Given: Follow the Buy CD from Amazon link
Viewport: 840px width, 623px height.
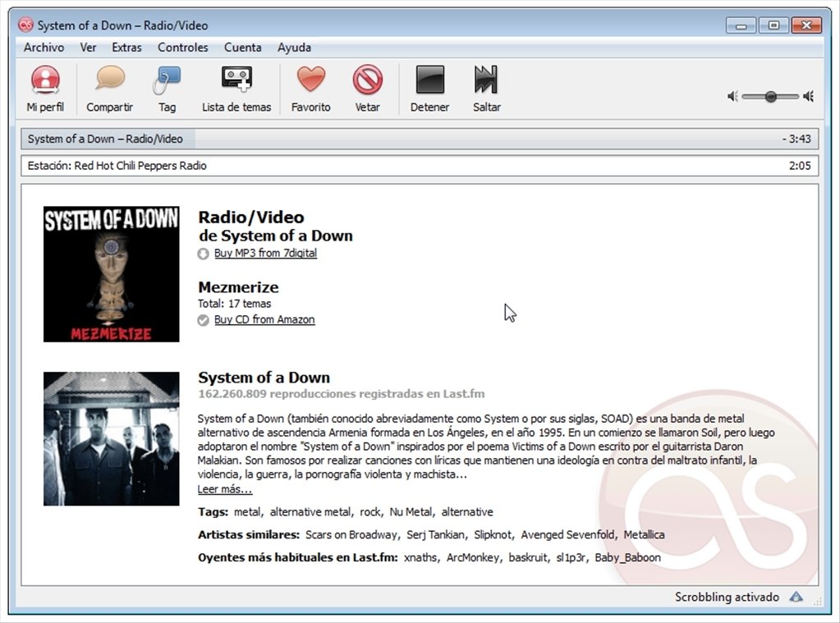Looking at the screenshot, I should click(264, 319).
